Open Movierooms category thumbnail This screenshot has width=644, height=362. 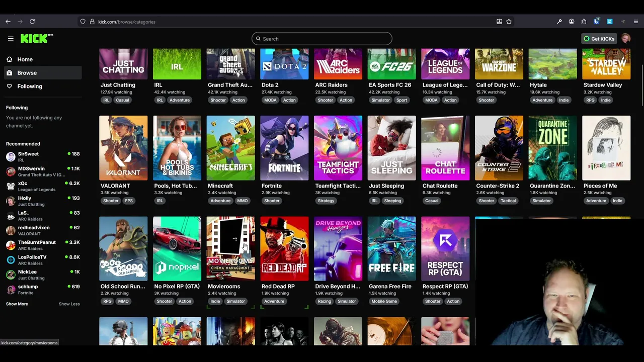click(x=230, y=248)
